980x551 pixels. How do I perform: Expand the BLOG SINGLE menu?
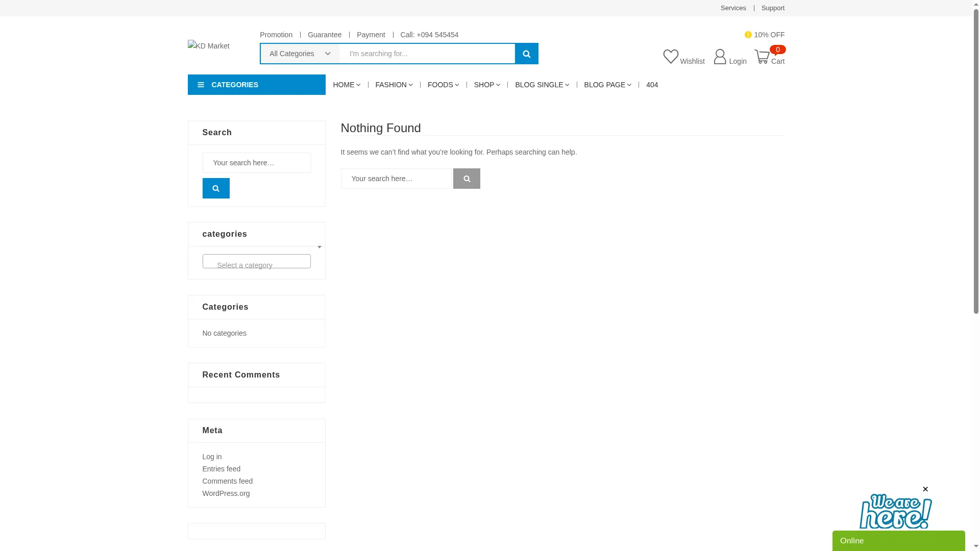[542, 85]
